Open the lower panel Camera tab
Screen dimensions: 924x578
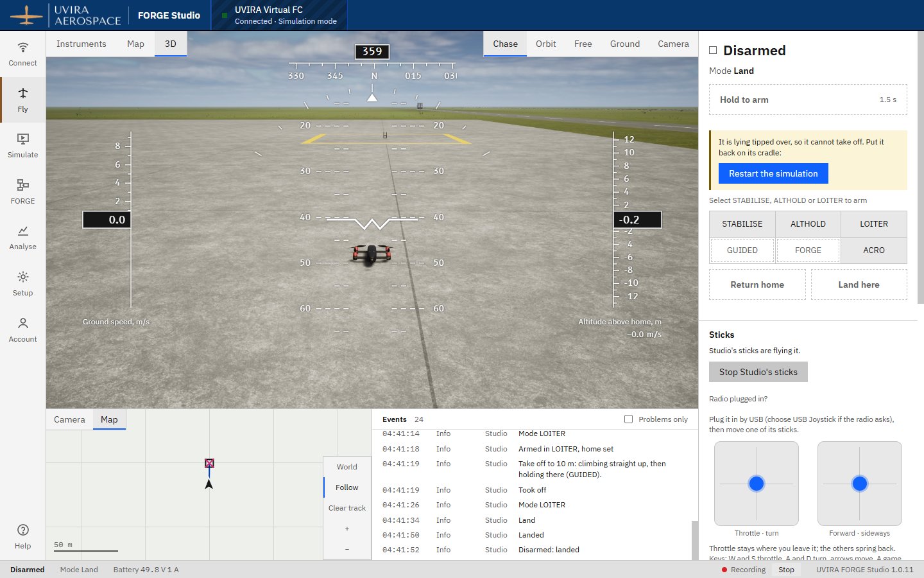pyautogui.click(x=69, y=419)
